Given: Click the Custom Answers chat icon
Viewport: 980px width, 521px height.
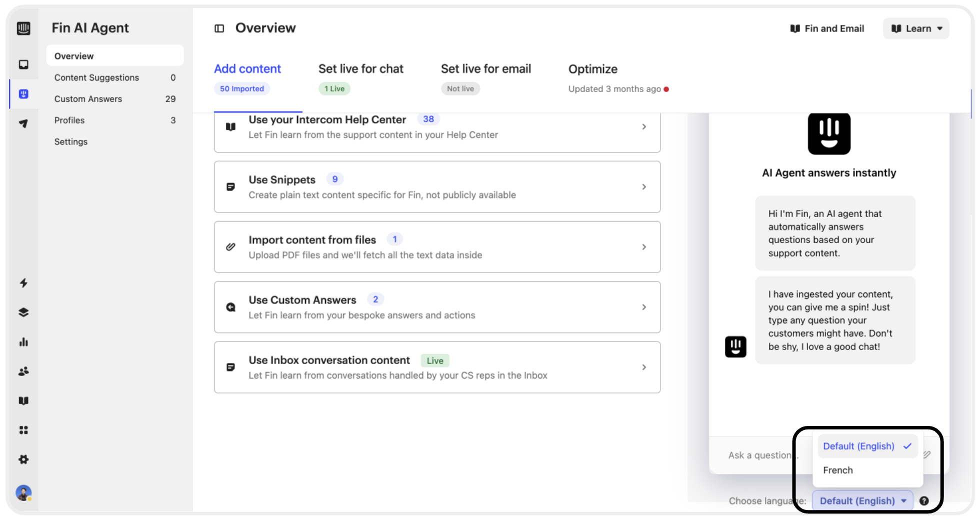Looking at the screenshot, I should coord(230,307).
